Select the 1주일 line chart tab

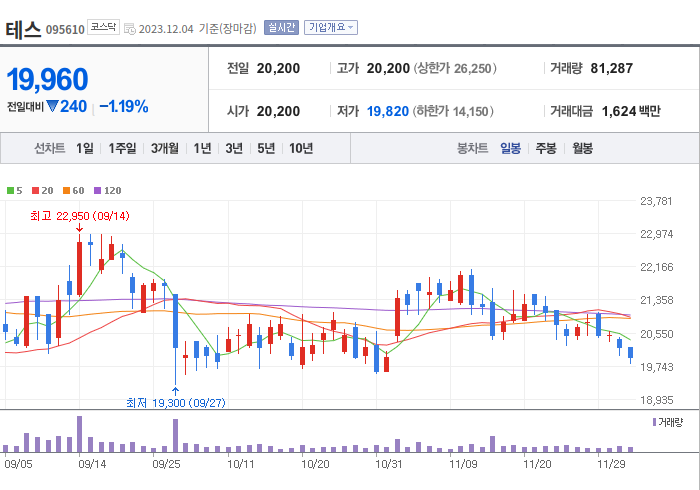(122, 148)
